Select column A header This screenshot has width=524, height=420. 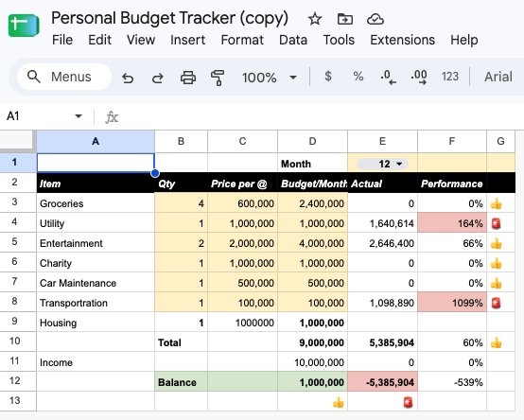point(96,141)
